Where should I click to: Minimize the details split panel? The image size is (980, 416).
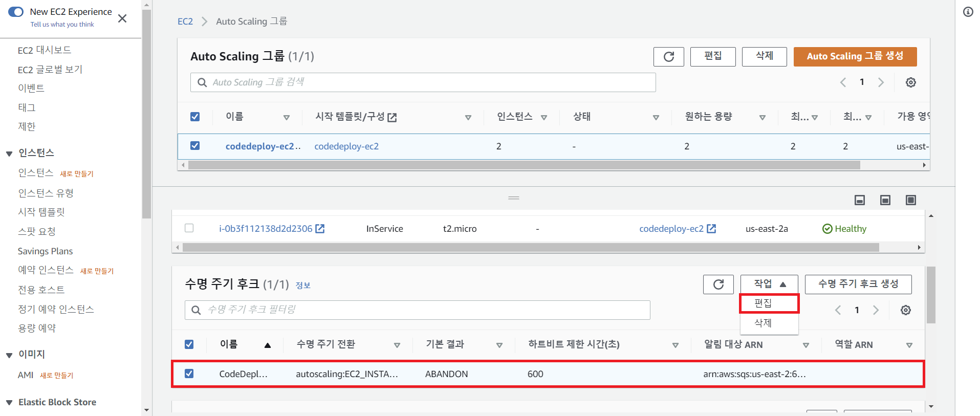coord(860,200)
